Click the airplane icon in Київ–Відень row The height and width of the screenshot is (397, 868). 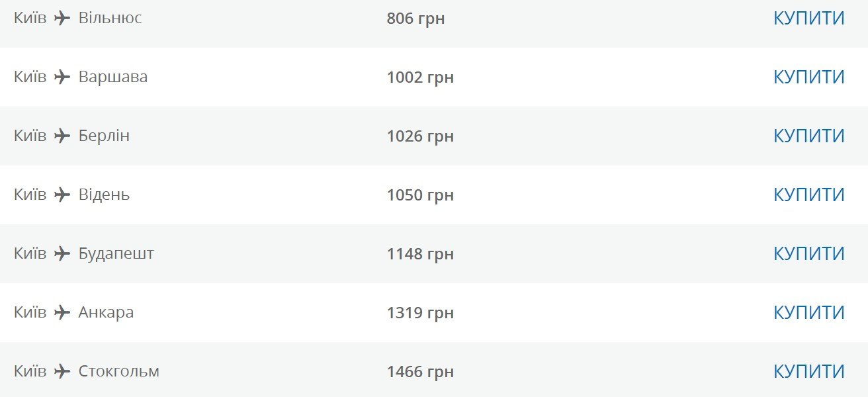[x=62, y=195]
